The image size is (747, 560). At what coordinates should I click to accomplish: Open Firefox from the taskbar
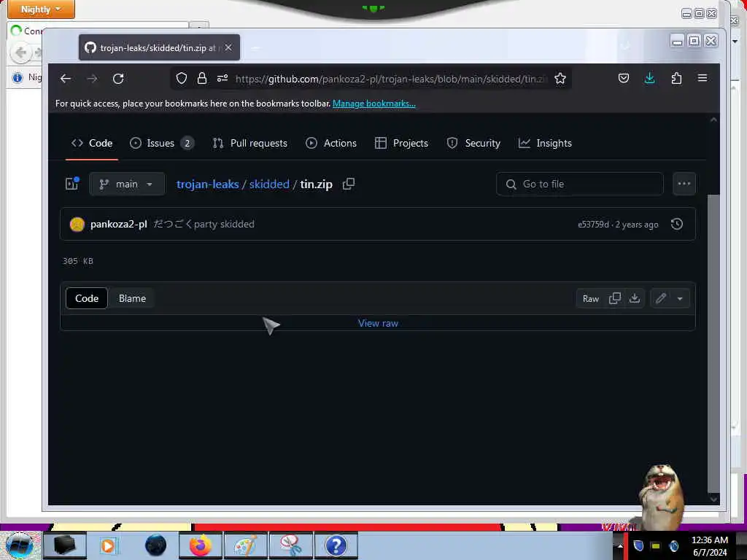201,545
